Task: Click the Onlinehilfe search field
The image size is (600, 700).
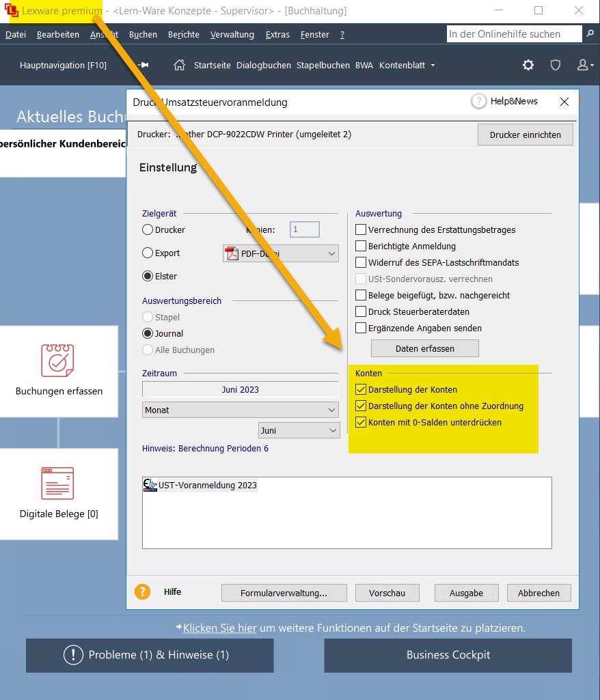Action: pos(514,34)
